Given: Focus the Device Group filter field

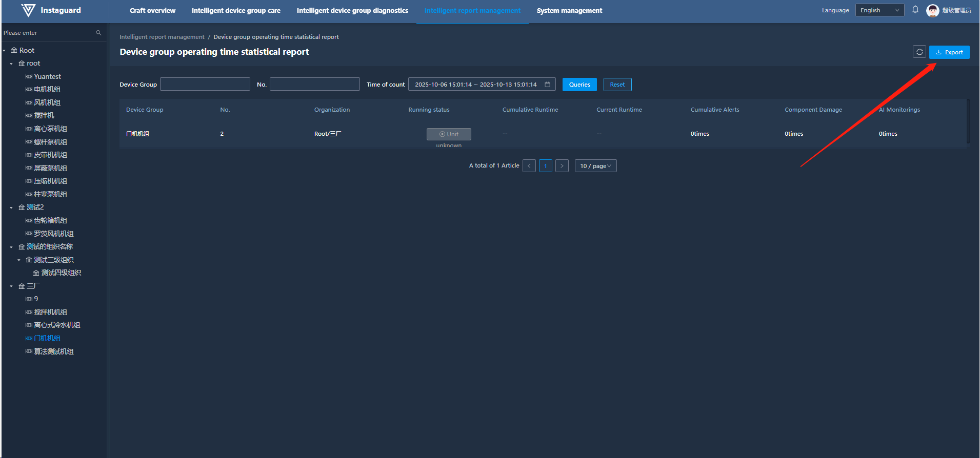Looking at the screenshot, I should pyautogui.click(x=205, y=84).
